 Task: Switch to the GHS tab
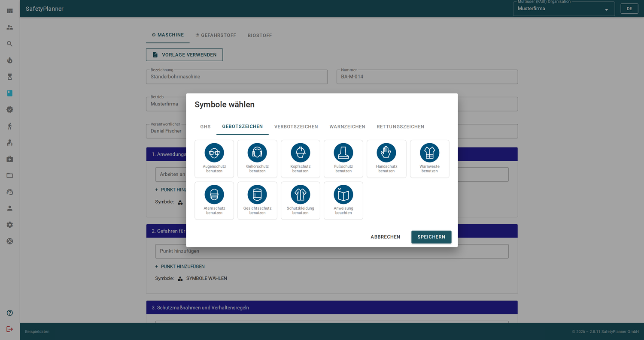tap(205, 126)
